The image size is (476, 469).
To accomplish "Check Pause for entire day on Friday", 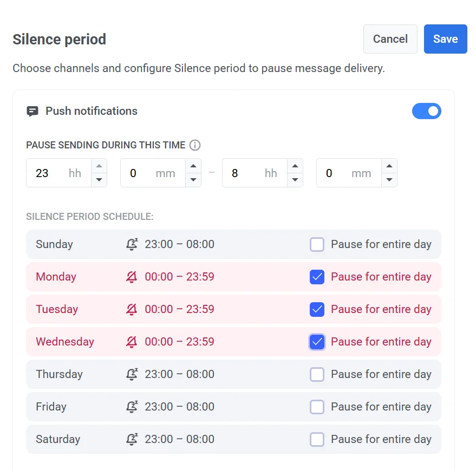I will coord(317,407).
